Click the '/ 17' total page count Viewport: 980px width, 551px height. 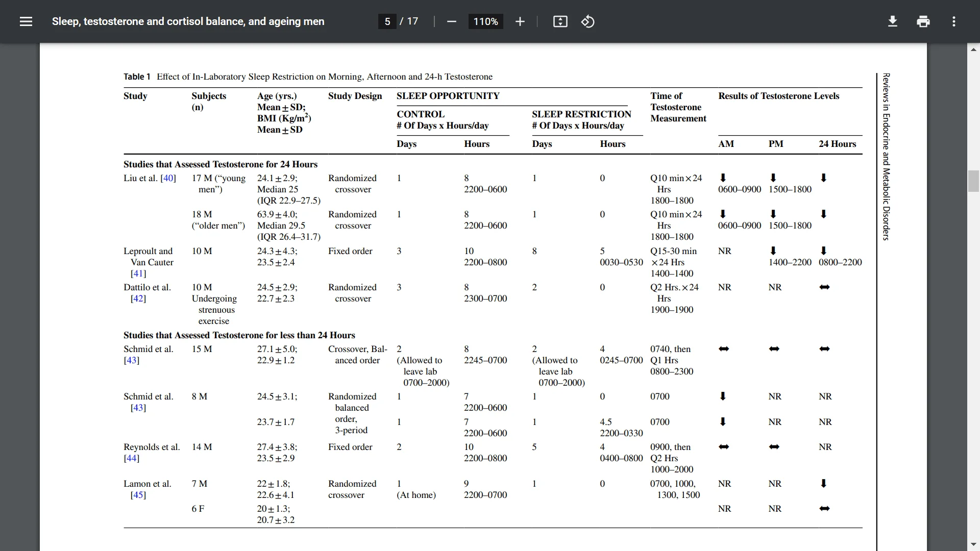click(409, 21)
